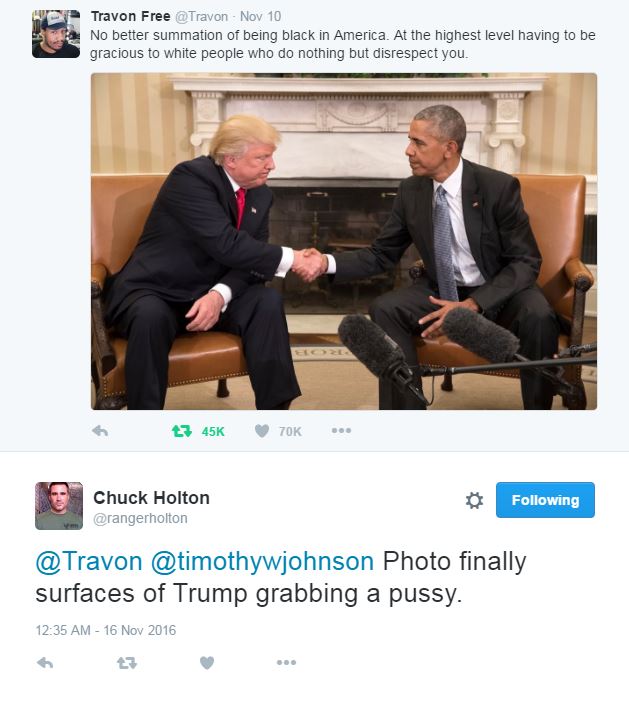The image size is (629, 701).
Task: Visit the @Travon handle in the header
Action: 201,17
